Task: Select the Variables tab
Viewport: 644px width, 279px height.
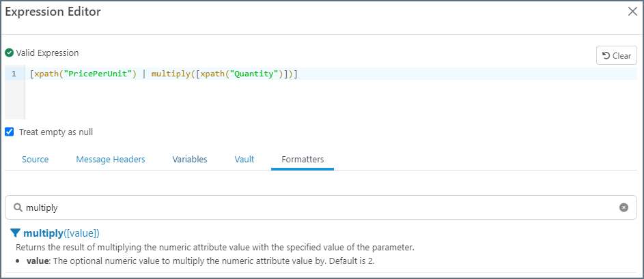Action: [x=190, y=159]
